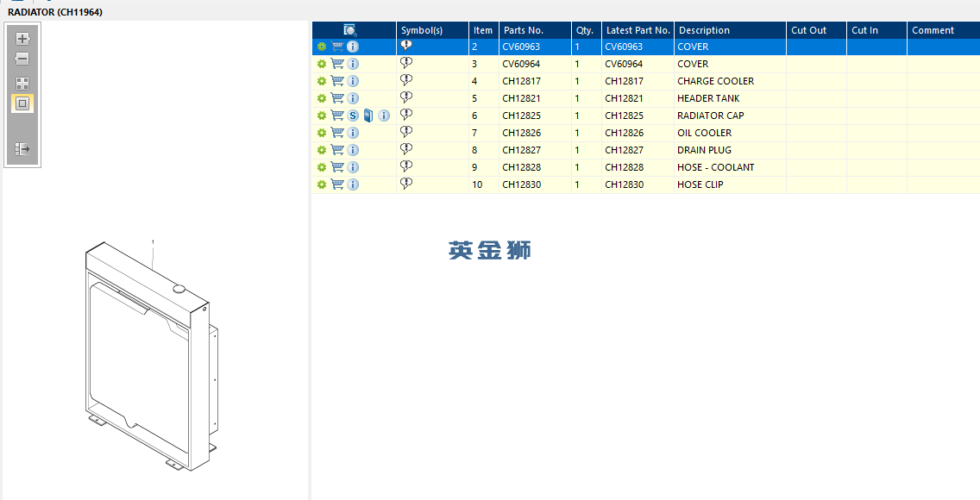980x500 pixels.
Task: Click the gear icon for DRAIN PLUG
Action: click(x=321, y=151)
